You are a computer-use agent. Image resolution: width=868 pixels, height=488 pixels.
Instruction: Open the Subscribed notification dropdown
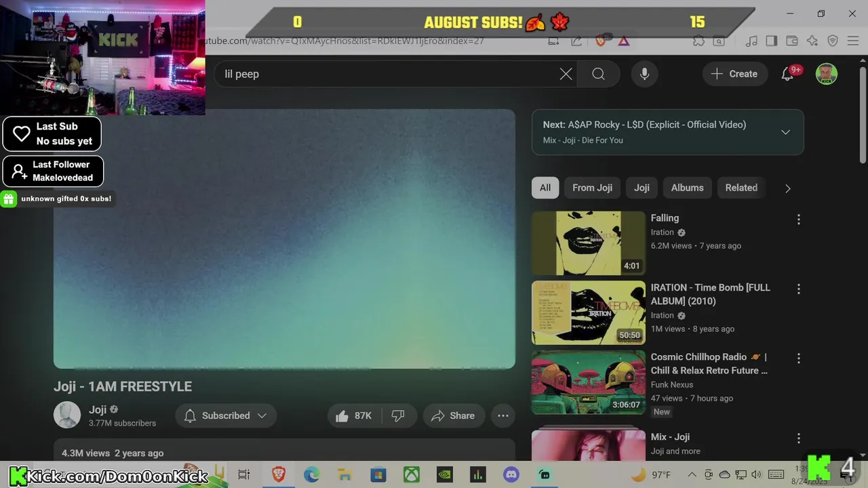click(x=226, y=415)
